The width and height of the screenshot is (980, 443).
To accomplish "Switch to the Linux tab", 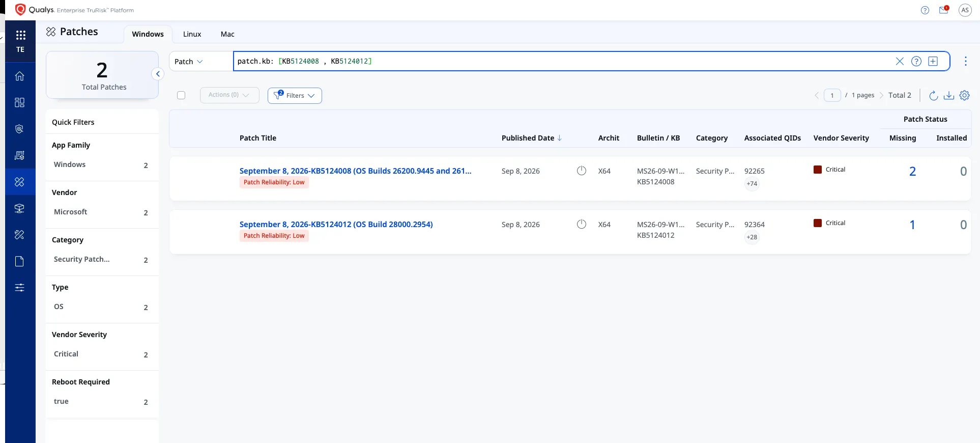I will [192, 34].
